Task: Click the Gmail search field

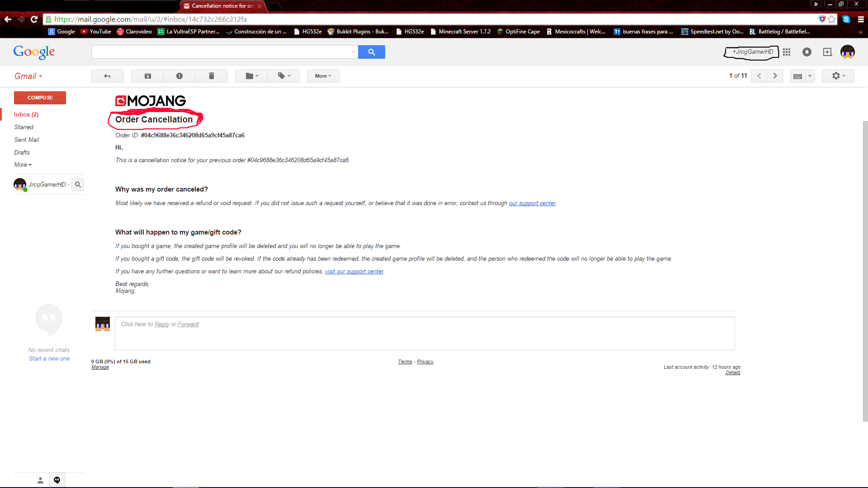Action: (x=221, y=52)
